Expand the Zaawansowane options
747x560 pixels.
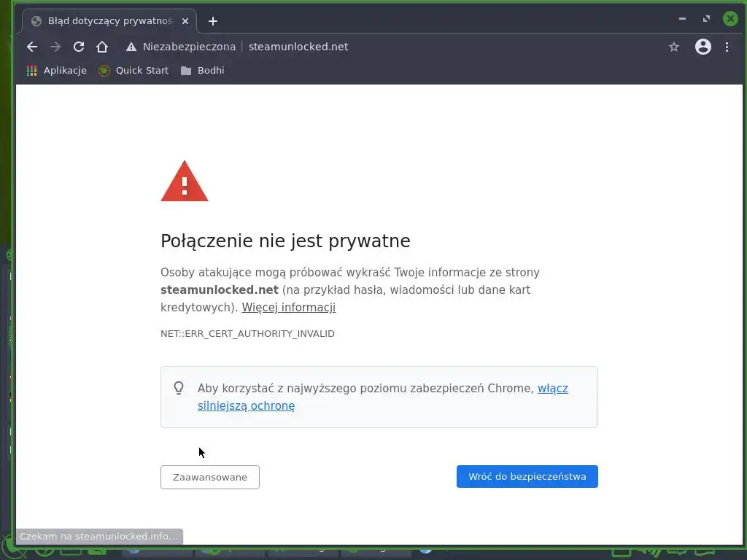point(210,477)
